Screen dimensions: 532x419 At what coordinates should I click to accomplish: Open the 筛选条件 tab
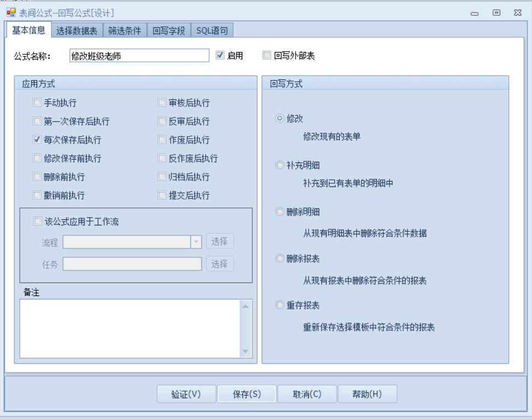(124, 31)
